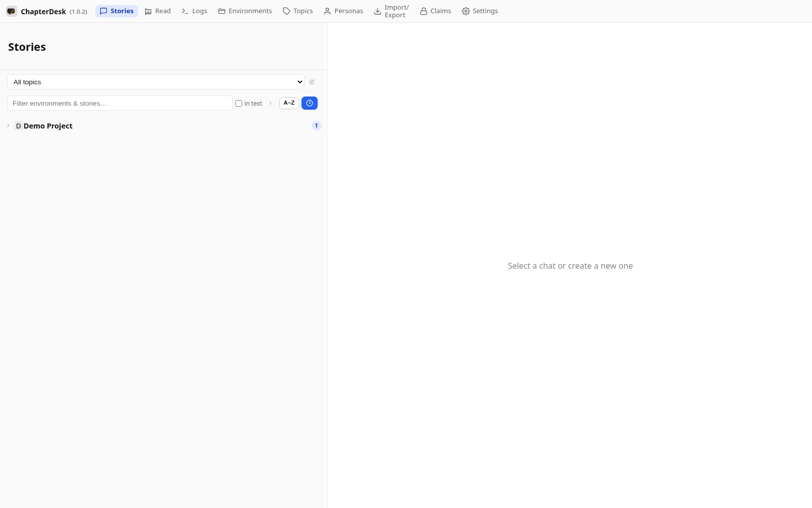Click the collapse-all double chevron icon
This screenshot has height=508, width=812.
[270, 103]
